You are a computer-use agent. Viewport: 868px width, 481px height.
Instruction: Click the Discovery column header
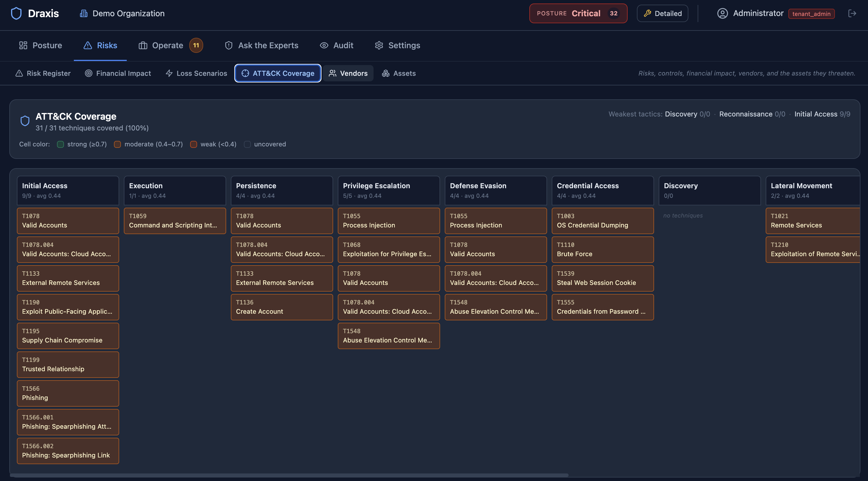tap(710, 191)
